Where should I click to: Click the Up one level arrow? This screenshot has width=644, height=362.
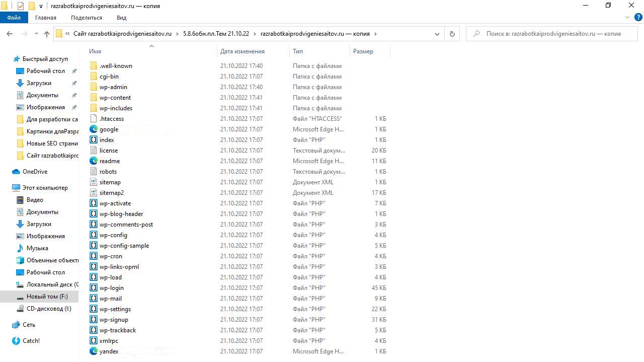tap(47, 34)
